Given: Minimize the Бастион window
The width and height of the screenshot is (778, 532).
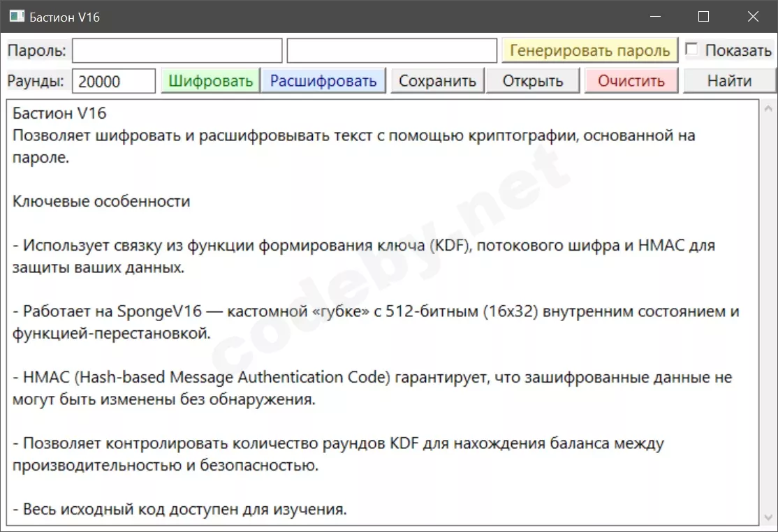Looking at the screenshot, I should tap(654, 15).
